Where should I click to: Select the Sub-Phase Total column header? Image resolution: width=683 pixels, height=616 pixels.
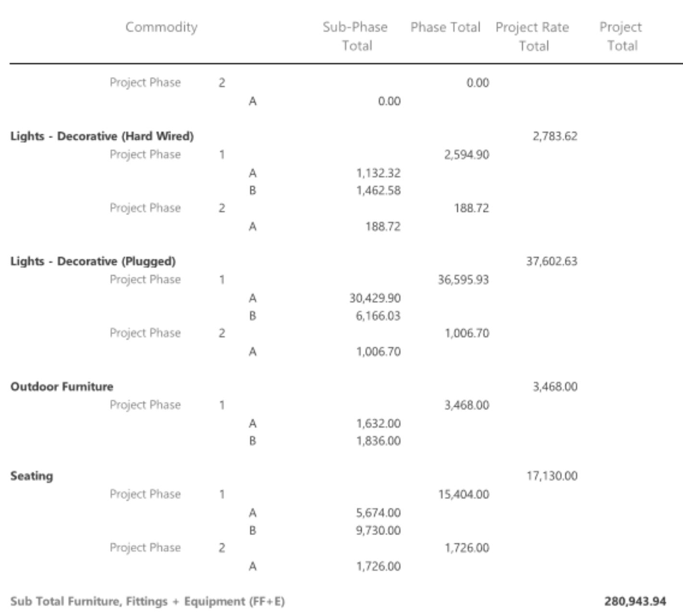(x=355, y=36)
